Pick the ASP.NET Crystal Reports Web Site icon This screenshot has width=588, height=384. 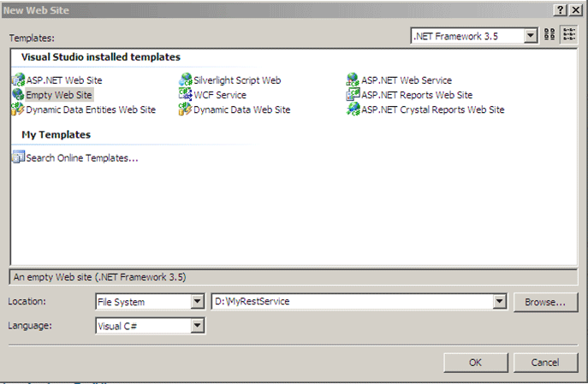(x=353, y=109)
